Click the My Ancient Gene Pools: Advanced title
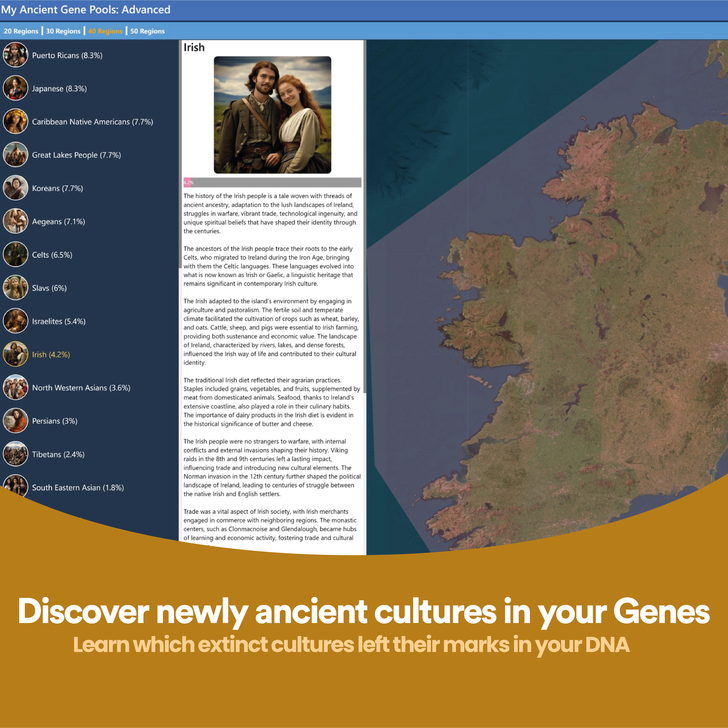This screenshot has height=728, width=728. point(86,10)
